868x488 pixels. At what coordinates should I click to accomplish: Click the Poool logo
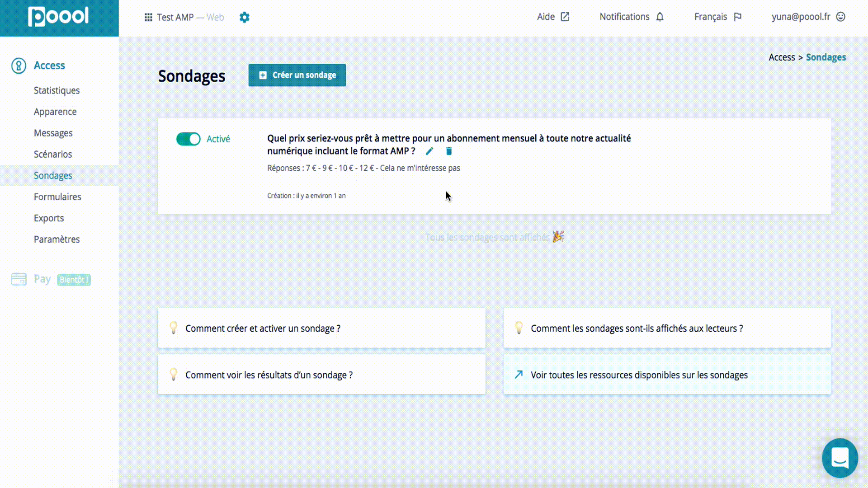(59, 17)
